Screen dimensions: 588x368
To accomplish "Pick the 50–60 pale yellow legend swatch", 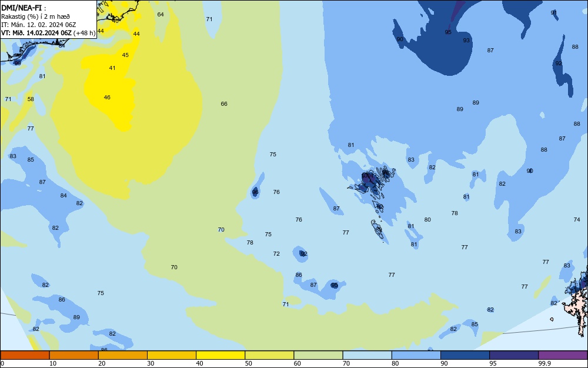I will (x=269, y=355).
